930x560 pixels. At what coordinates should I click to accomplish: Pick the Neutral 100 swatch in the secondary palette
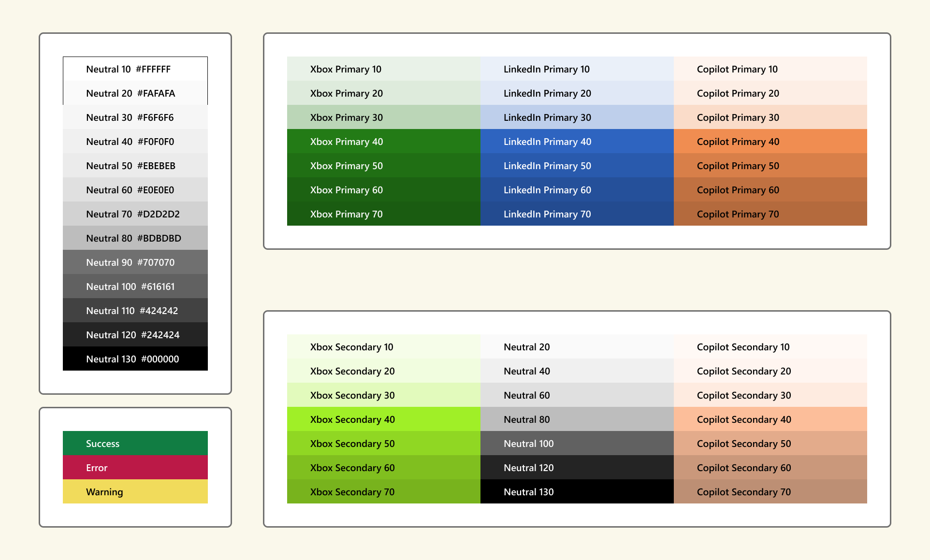pyautogui.click(x=577, y=444)
